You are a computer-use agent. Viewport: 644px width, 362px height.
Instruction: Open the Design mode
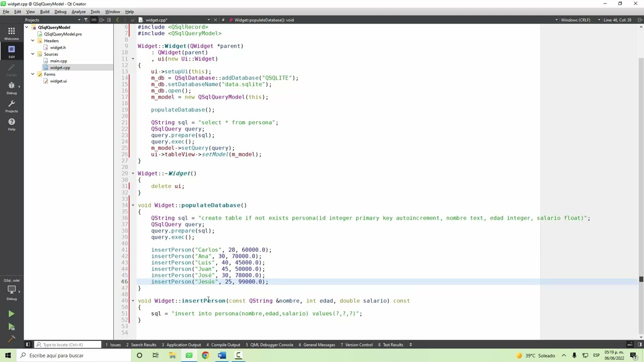point(11,69)
